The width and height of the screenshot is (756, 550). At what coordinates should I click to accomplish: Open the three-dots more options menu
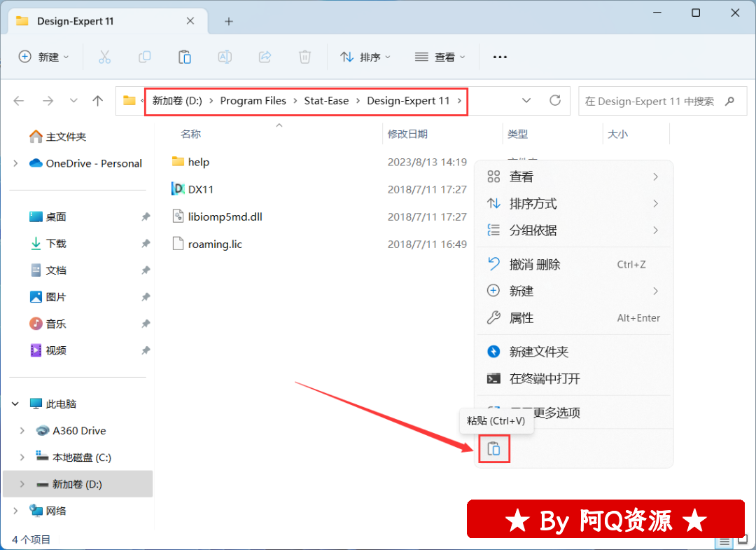(x=500, y=57)
